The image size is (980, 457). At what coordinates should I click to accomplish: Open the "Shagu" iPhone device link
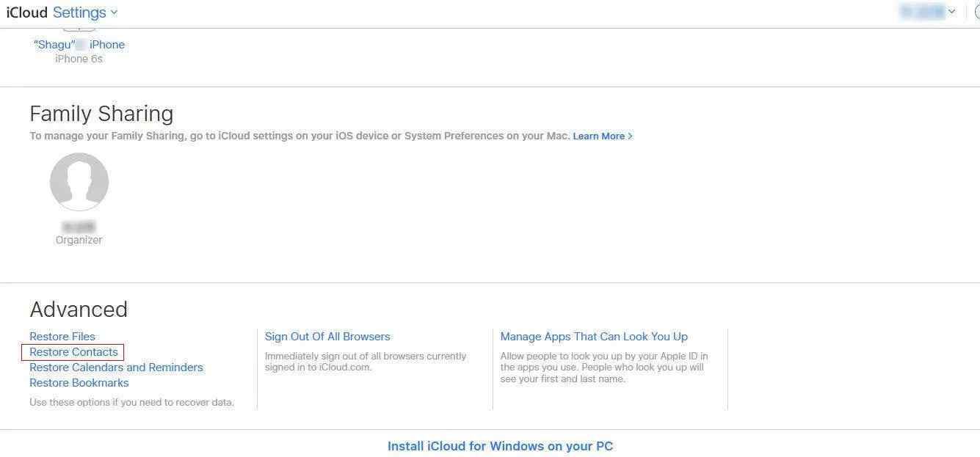[79, 45]
